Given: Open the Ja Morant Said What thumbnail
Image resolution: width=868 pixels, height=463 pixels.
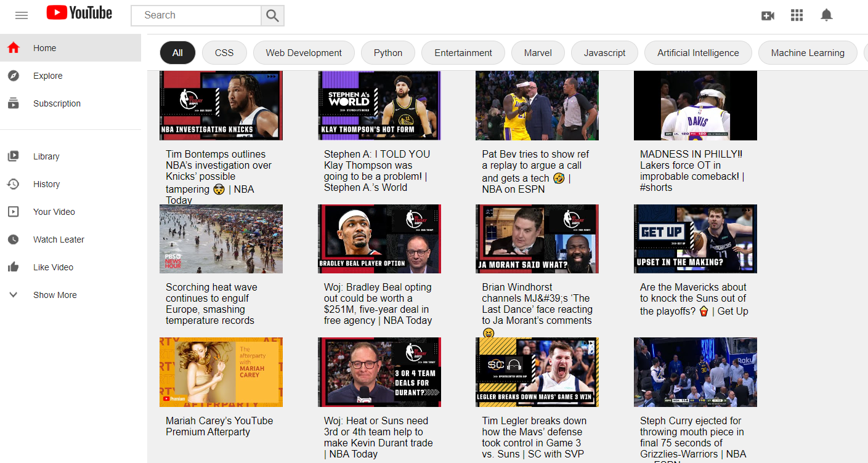Looking at the screenshot, I should [x=537, y=239].
